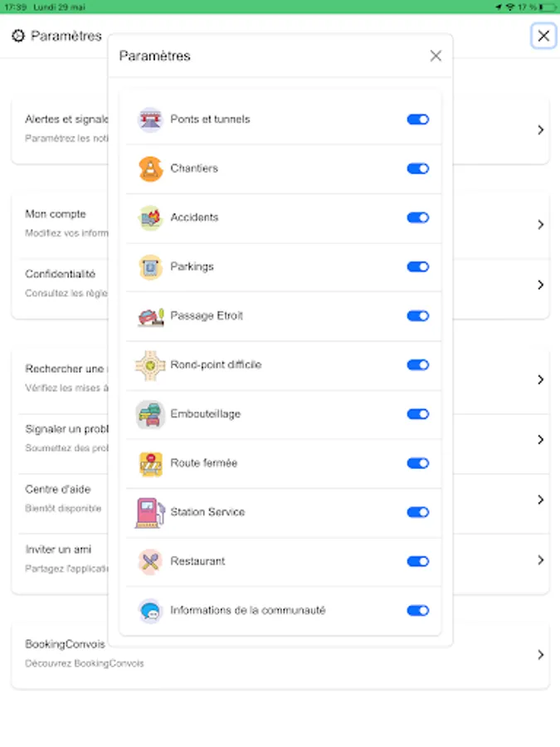Disable the Passage Etroit toggle
Image resolution: width=560 pixels, height=747 pixels.
coord(417,316)
